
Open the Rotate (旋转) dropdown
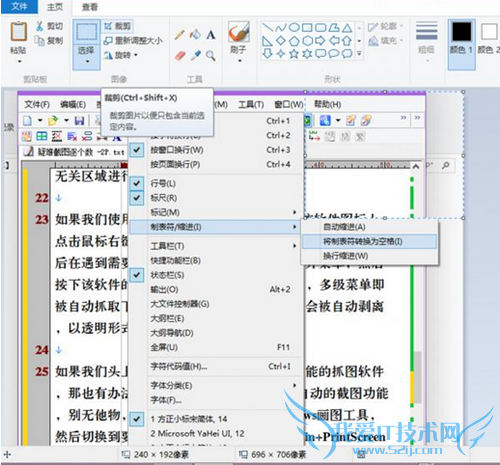136,55
